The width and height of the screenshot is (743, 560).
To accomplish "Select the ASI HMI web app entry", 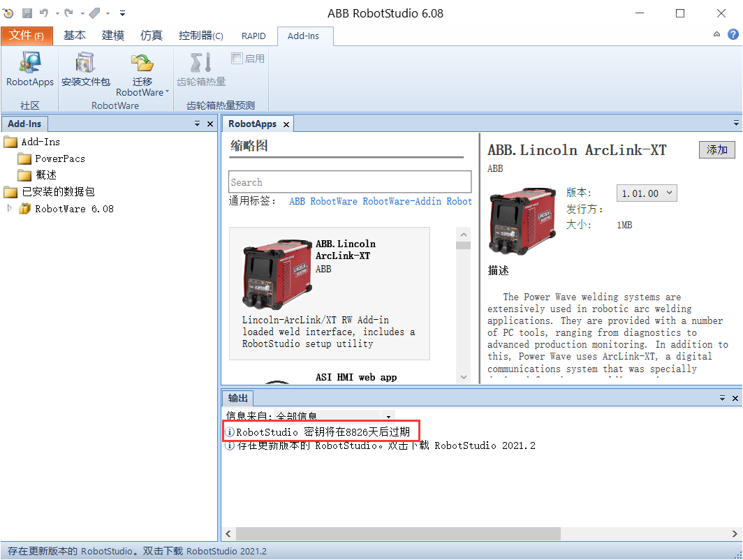I will coord(356,378).
